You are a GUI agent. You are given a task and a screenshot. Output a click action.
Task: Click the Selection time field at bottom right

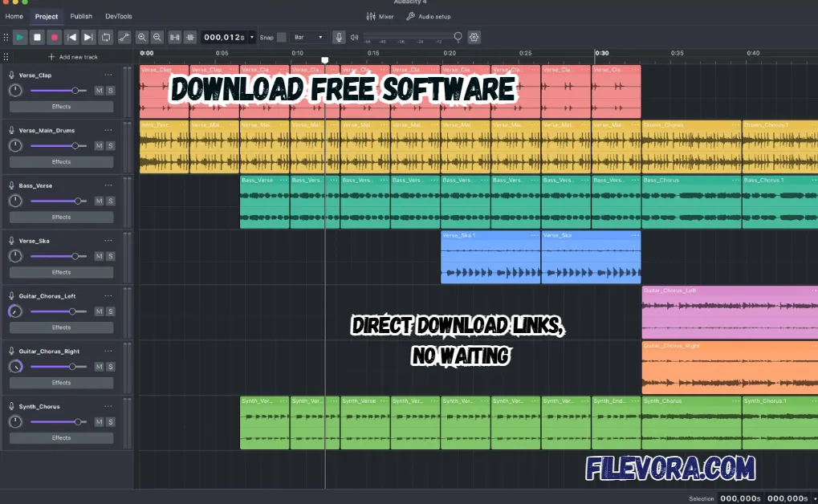coord(740,498)
